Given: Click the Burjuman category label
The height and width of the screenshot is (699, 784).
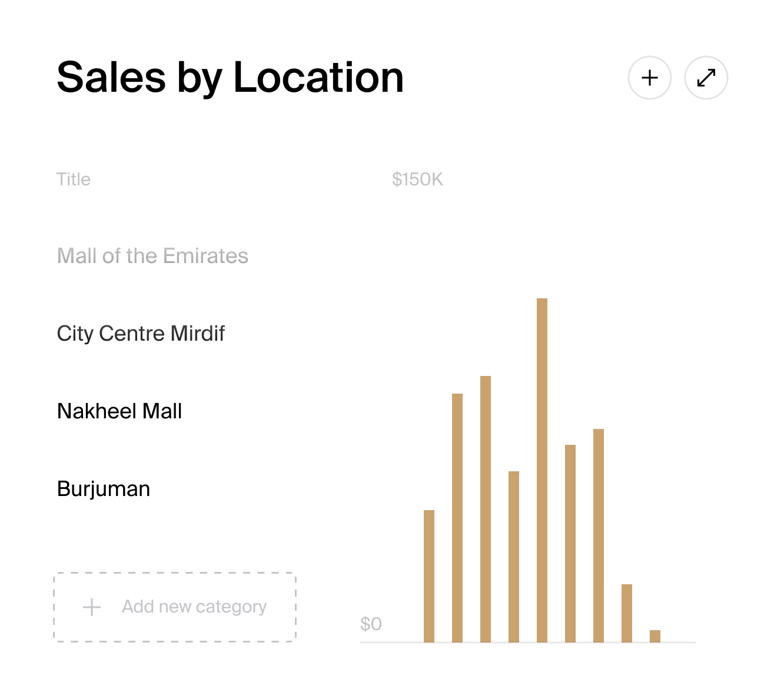Looking at the screenshot, I should click(104, 488).
